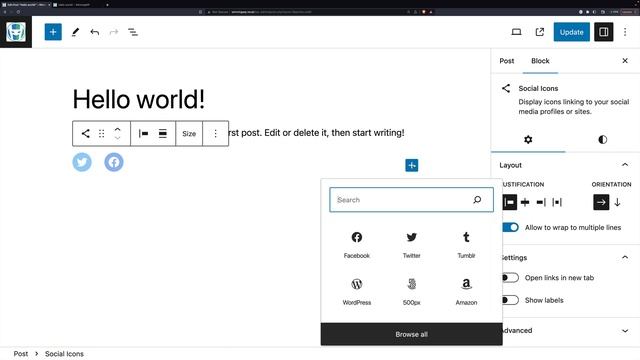The image size is (640, 360).
Task: Undo the last change
Action: (x=95, y=32)
